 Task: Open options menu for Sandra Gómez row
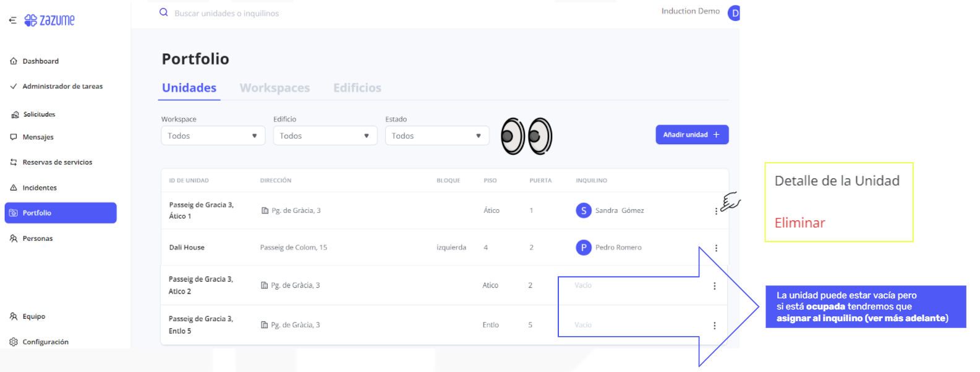716,211
